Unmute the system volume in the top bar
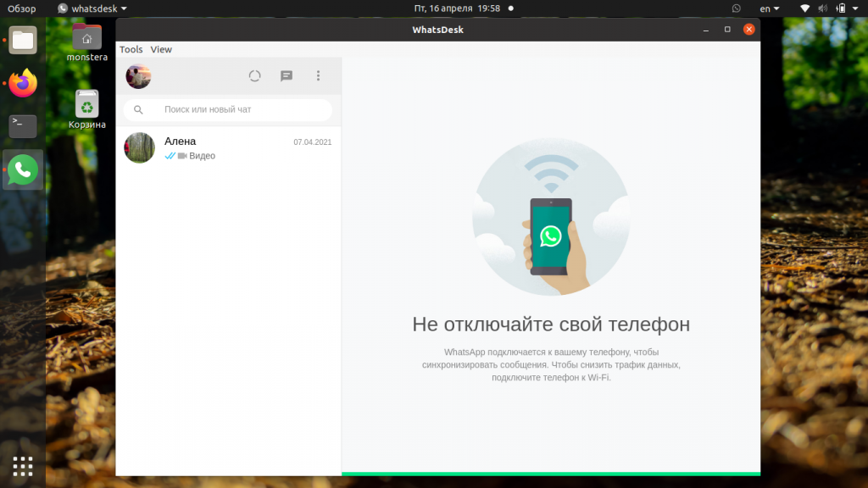The height and width of the screenshot is (488, 868). tap(821, 8)
